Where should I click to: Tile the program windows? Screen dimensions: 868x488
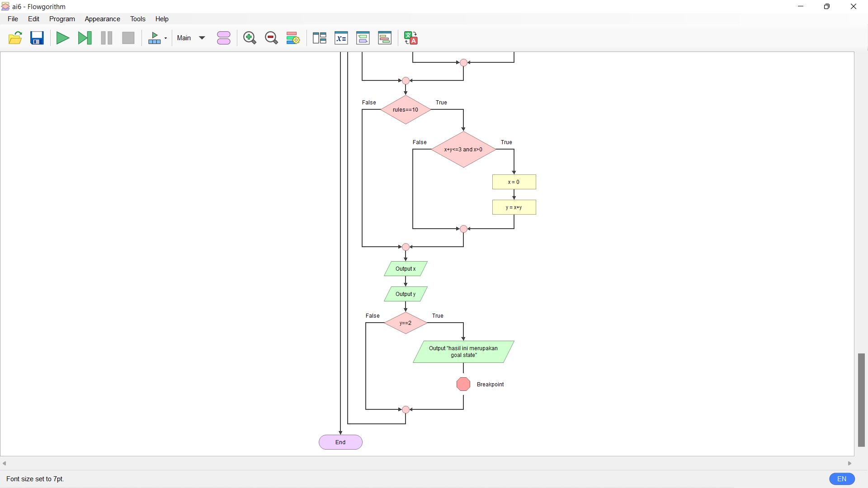(x=319, y=38)
